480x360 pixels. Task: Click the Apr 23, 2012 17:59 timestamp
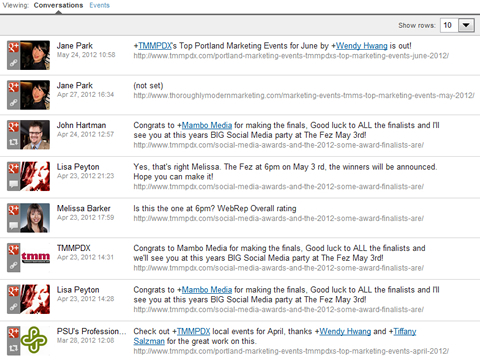point(85,218)
